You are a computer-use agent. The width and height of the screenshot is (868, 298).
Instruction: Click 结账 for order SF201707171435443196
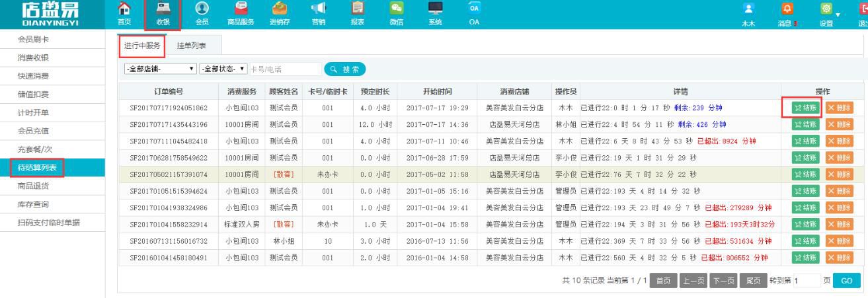click(807, 124)
